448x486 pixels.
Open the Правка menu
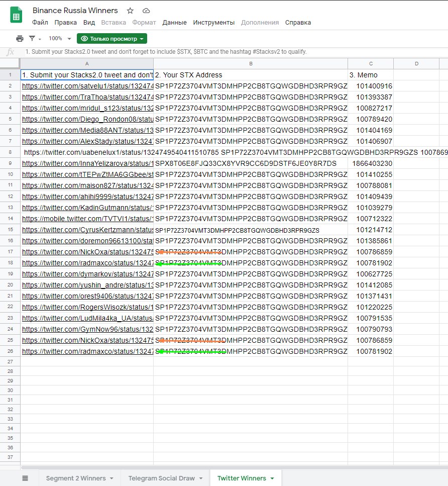[x=65, y=23]
